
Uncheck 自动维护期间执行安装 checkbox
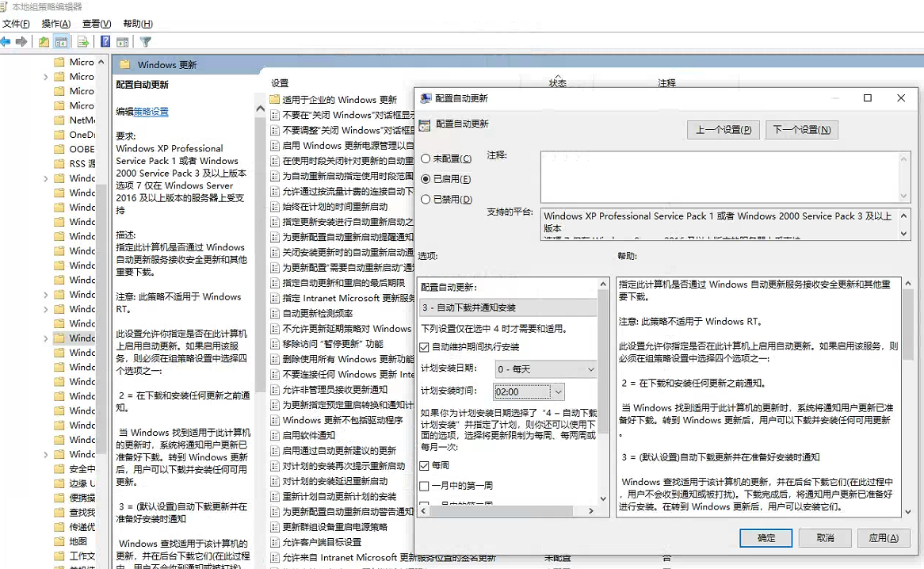425,347
